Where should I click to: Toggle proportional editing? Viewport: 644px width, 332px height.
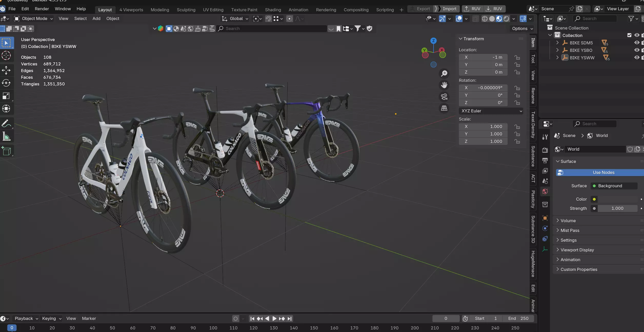pyautogui.click(x=289, y=19)
